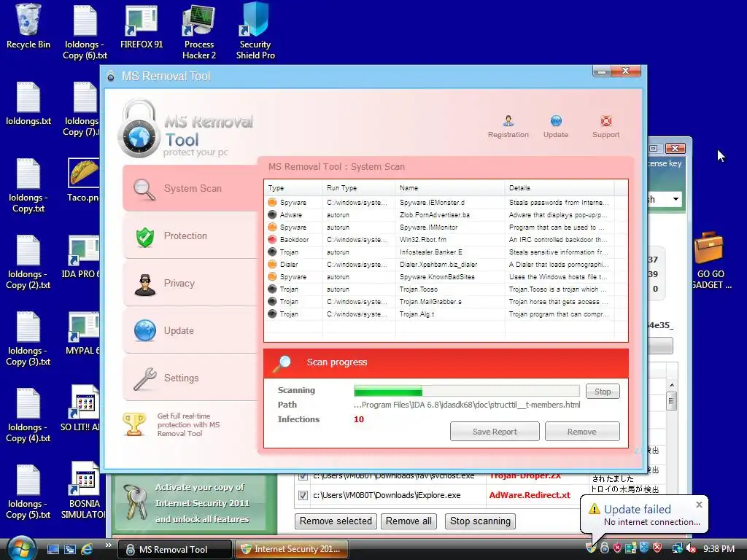Click the 9:38 PM taskbar clock

point(719,549)
